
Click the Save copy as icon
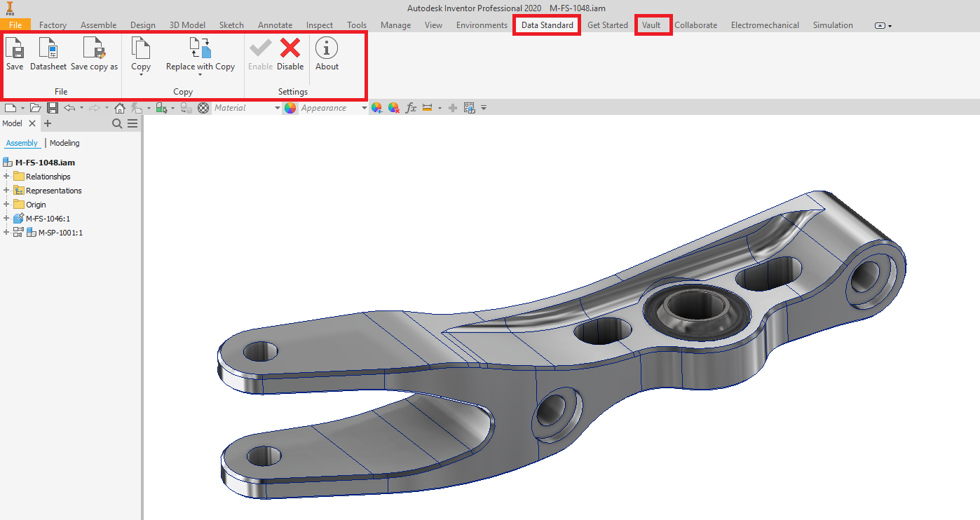94,48
